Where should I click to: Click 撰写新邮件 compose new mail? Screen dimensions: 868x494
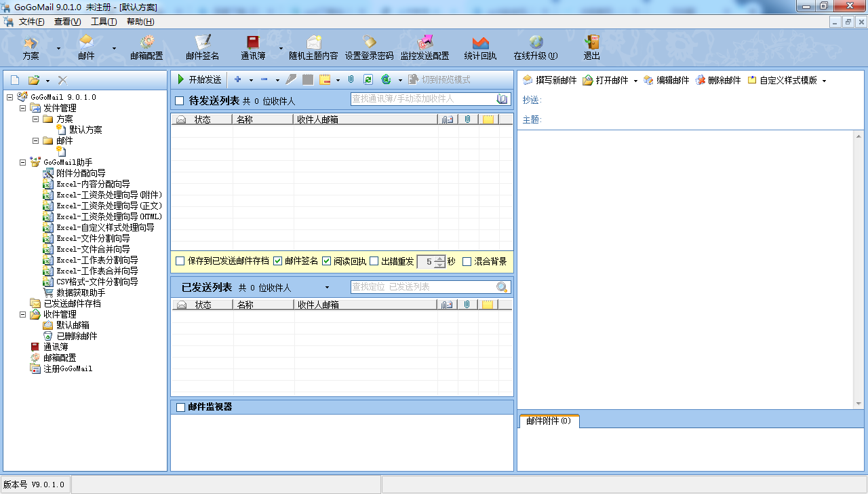[x=549, y=80]
